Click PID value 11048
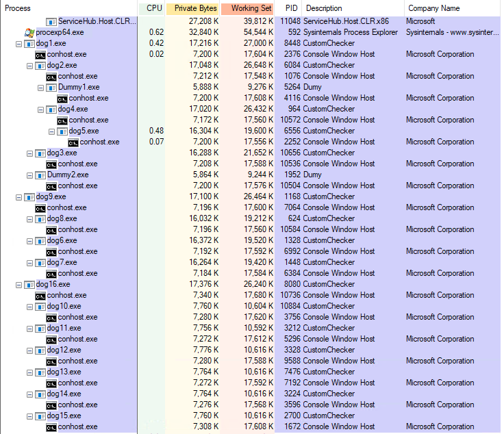The image size is (504, 434). [x=290, y=21]
